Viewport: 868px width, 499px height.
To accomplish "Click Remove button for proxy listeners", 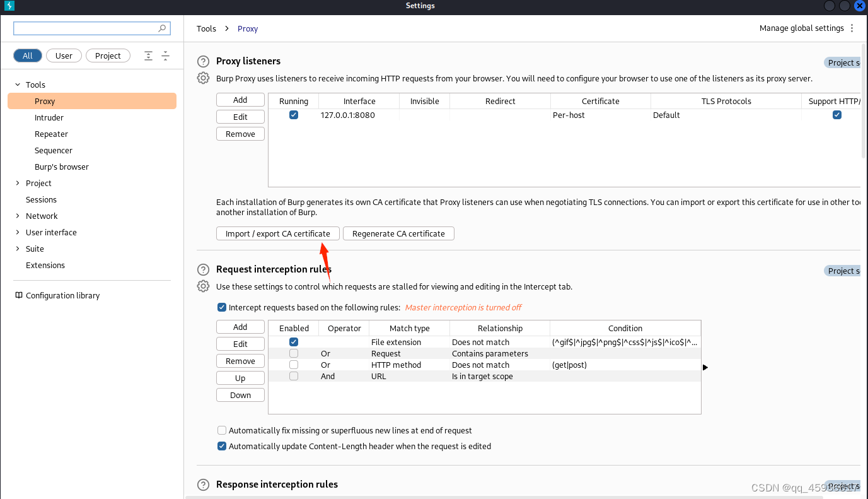I will pyautogui.click(x=240, y=134).
